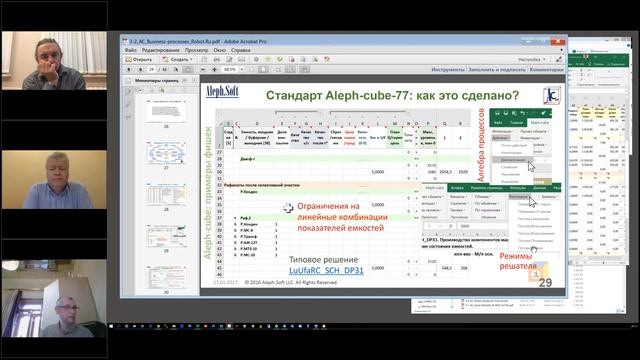
Task: Click the print icon in Acrobat toolbar
Action: pyautogui.click(x=217, y=60)
